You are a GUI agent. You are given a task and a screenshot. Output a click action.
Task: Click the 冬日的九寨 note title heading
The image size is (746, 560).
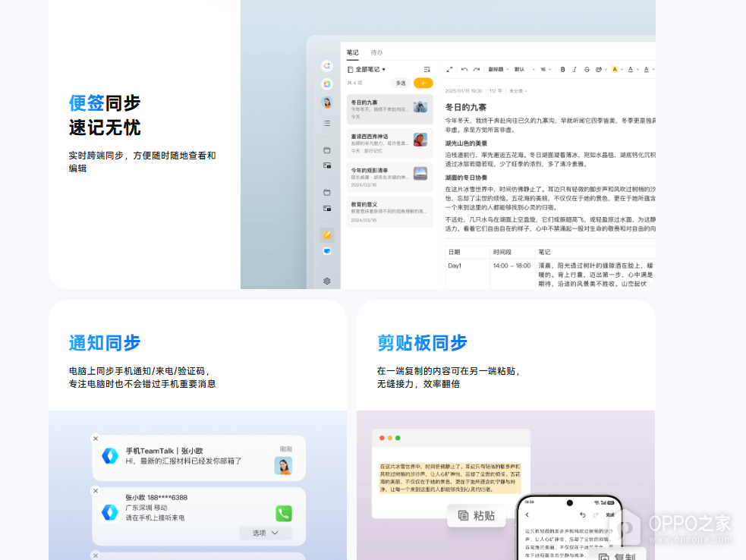coord(466,107)
